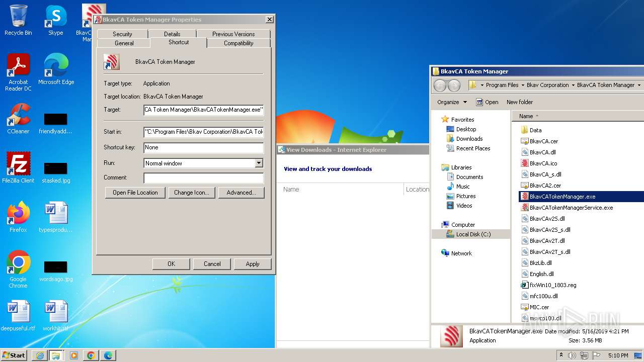
Task: Switch to the Previous Versions tab
Action: tap(233, 34)
